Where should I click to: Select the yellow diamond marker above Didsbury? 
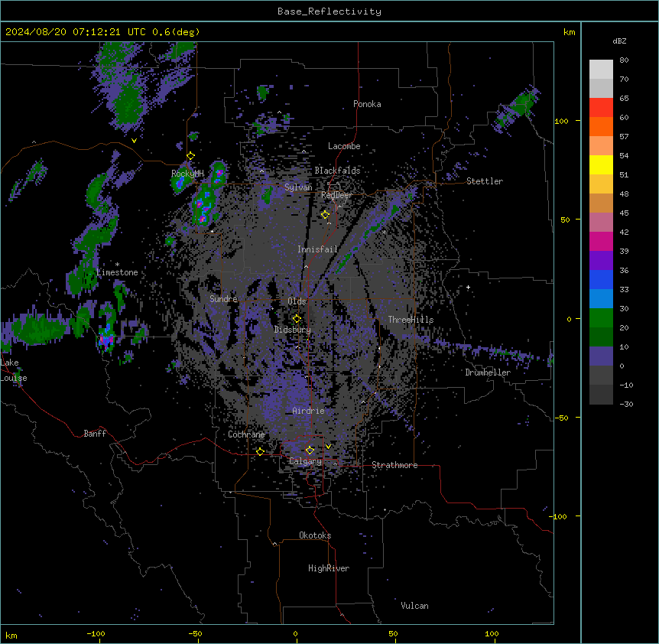click(297, 318)
